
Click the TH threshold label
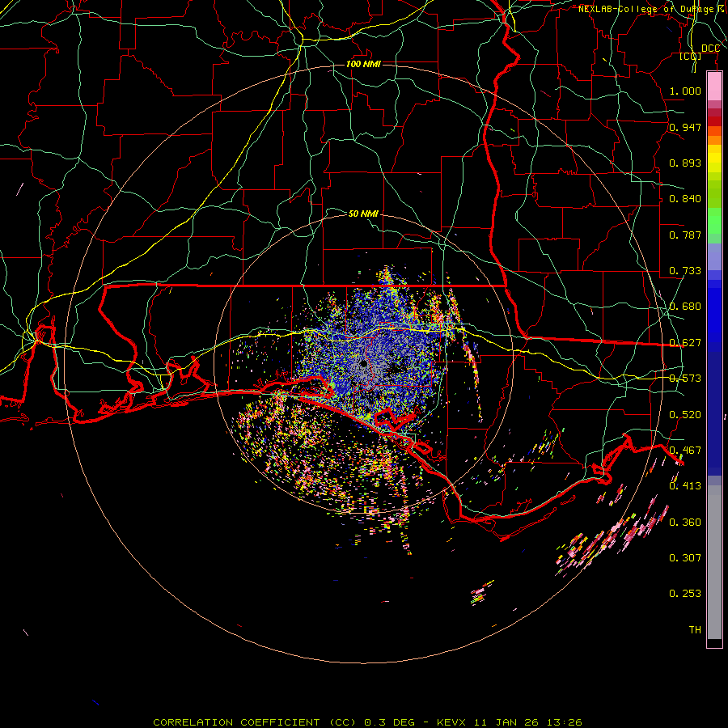point(695,630)
